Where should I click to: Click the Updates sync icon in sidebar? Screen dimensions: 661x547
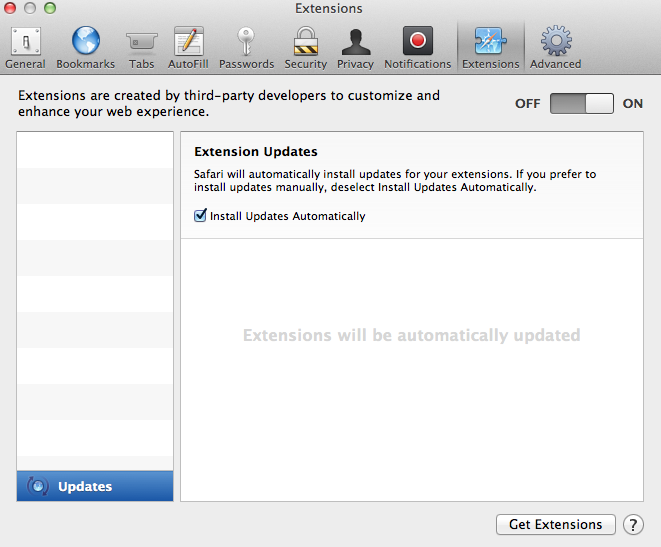click(38, 486)
